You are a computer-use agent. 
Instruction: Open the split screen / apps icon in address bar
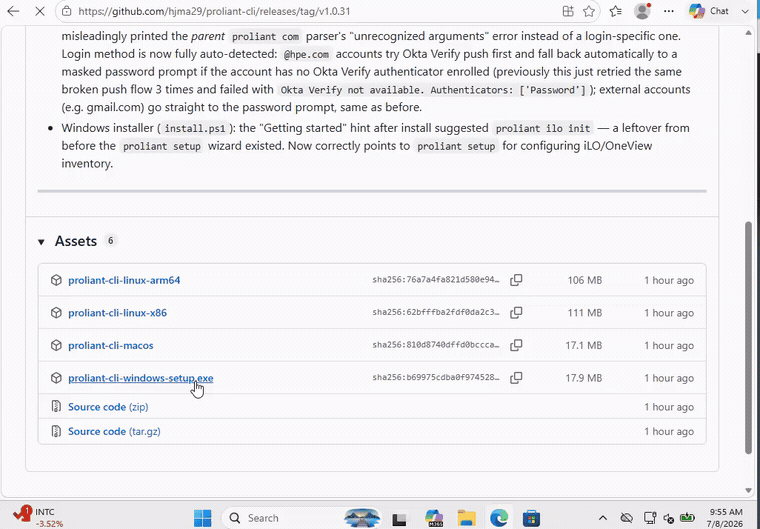pos(568,11)
